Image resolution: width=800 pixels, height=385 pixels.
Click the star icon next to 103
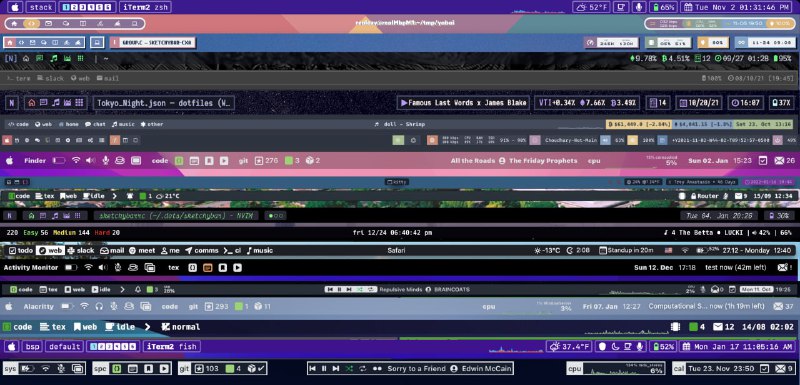tap(200, 368)
